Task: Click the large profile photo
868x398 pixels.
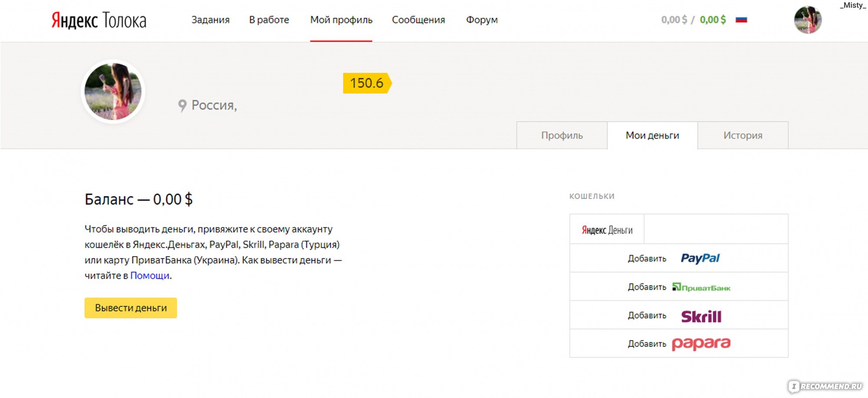Action: point(113,91)
